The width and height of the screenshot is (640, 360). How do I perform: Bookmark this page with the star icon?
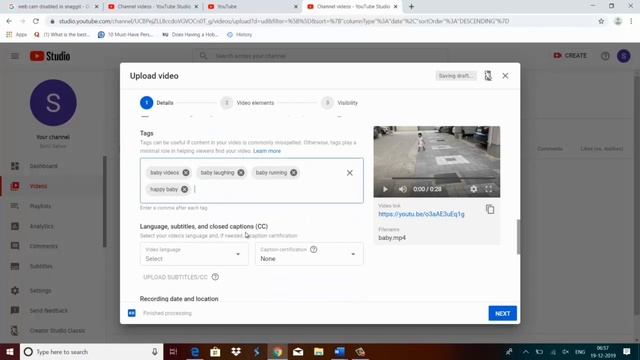pos(601,21)
